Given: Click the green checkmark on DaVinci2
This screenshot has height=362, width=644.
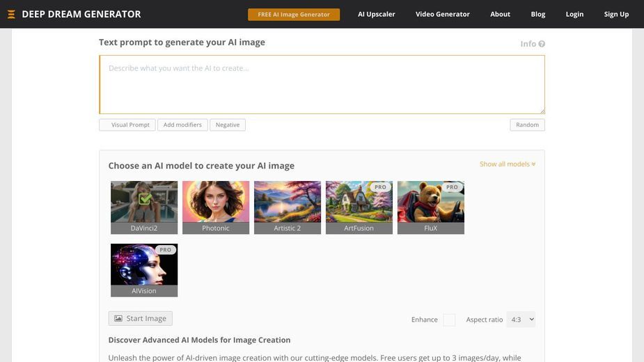Looking at the screenshot, I should coord(145,199).
